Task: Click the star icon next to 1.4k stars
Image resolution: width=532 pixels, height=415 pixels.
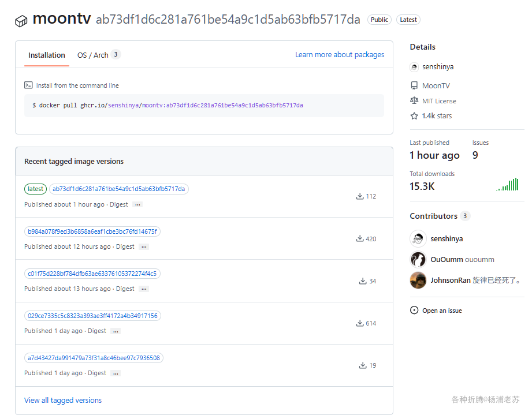Action: point(414,116)
